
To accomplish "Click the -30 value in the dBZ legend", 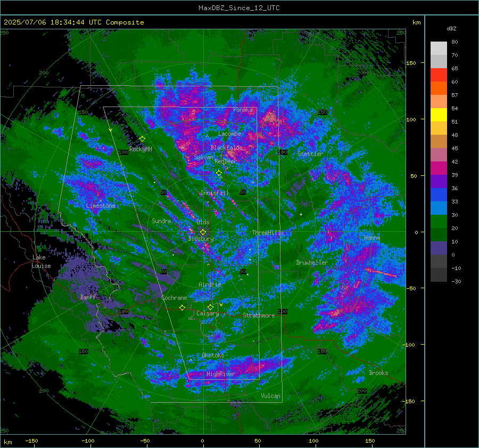I will pyautogui.click(x=456, y=281).
